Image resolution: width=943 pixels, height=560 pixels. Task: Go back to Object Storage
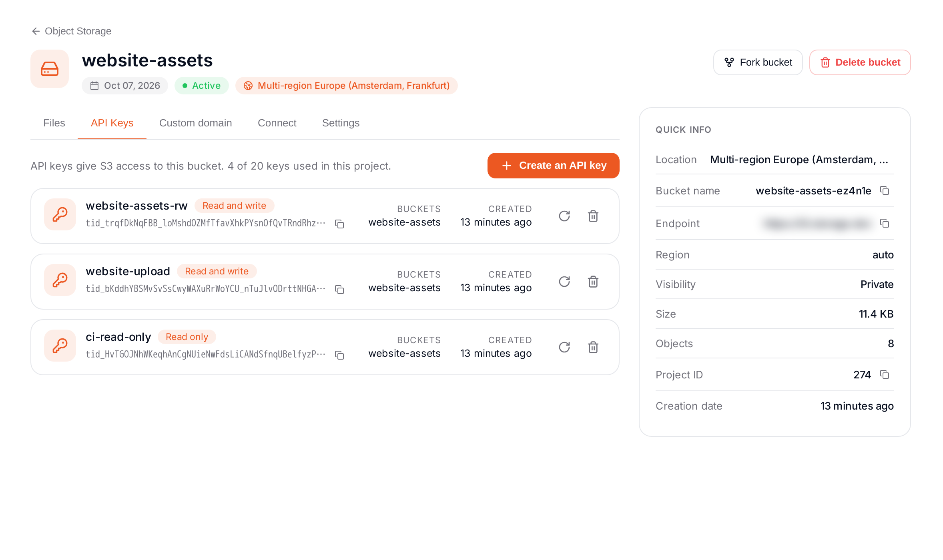(71, 31)
